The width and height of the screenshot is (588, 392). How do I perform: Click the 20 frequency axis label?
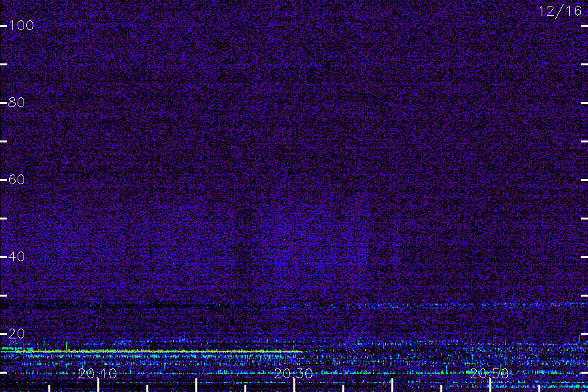click(16, 333)
